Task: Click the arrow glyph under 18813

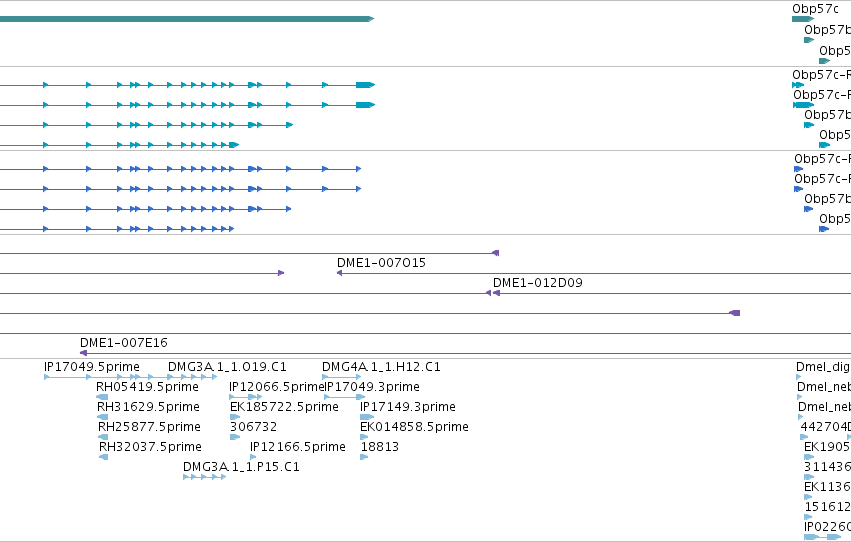Action: click(x=364, y=457)
